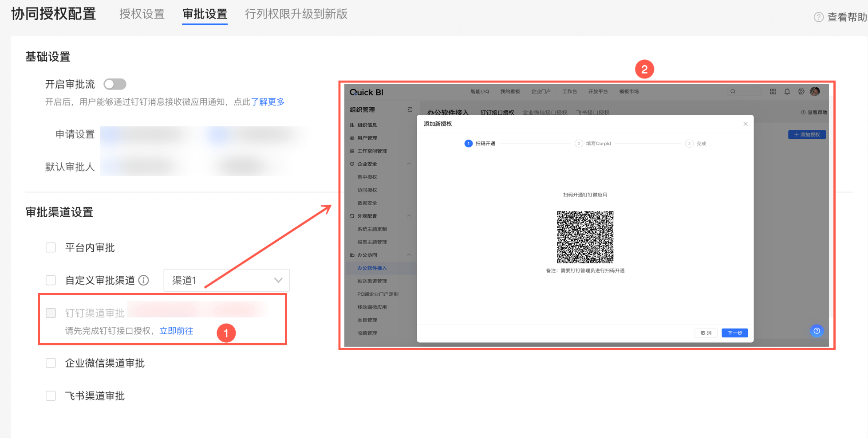Open 智能小Q in the Quick BI top menu
This screenshot has width=868, height=438.
click(x=480, y=92)
